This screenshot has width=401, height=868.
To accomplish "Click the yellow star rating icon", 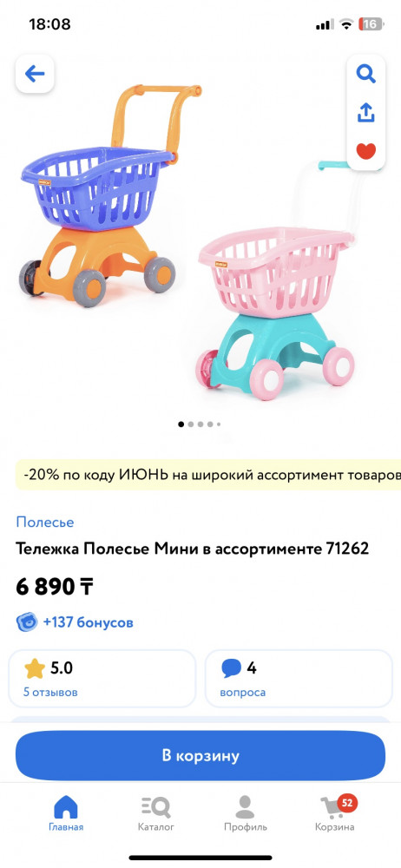I will point(35,668).
